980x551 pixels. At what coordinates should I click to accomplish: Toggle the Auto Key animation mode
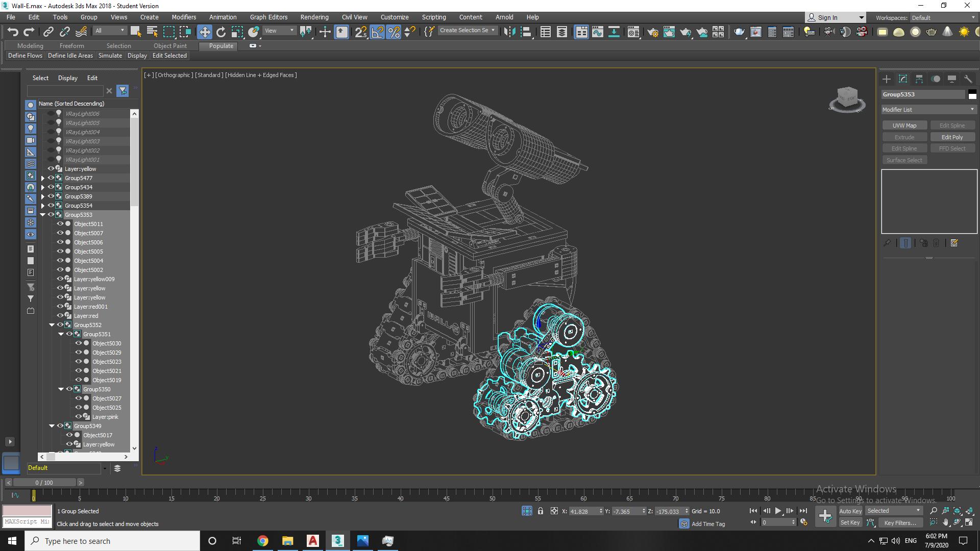(850, 511)
